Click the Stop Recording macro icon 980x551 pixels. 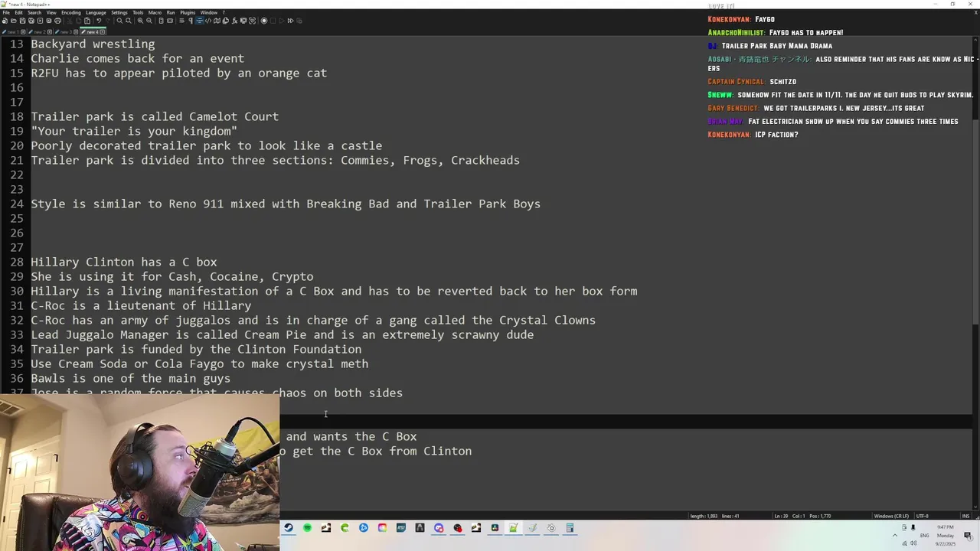(x=273, y=21)
